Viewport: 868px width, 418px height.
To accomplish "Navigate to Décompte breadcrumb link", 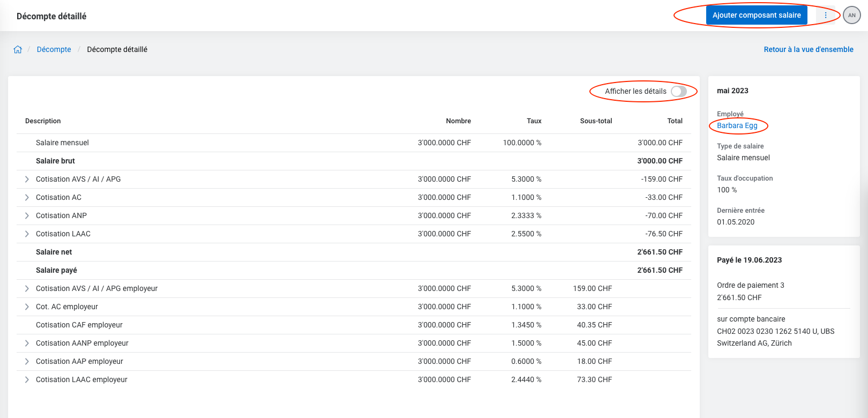I will click(54, 49).
